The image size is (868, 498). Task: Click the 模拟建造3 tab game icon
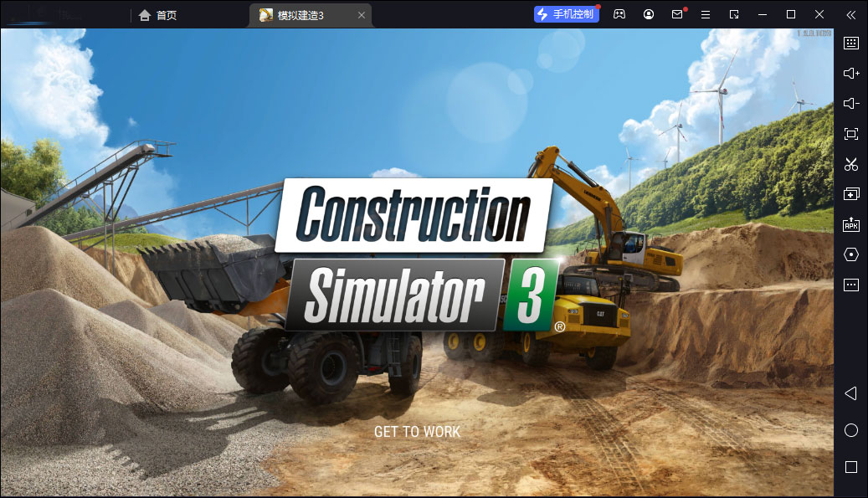click(x=265, y=15)
